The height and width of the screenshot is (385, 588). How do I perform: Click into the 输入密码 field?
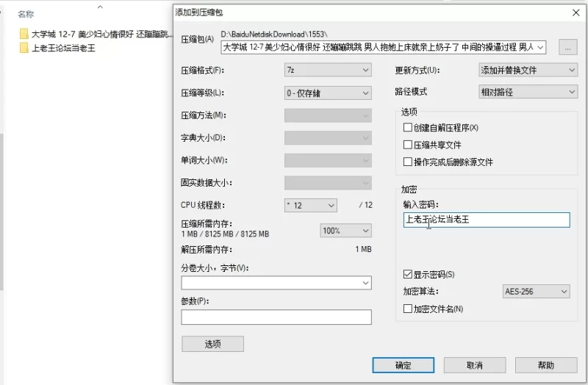[487, 220]
